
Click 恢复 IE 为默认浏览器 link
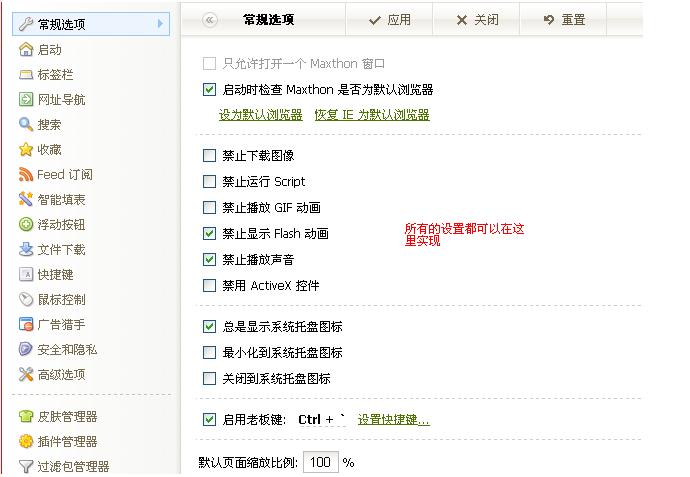(x=372, y=115)
